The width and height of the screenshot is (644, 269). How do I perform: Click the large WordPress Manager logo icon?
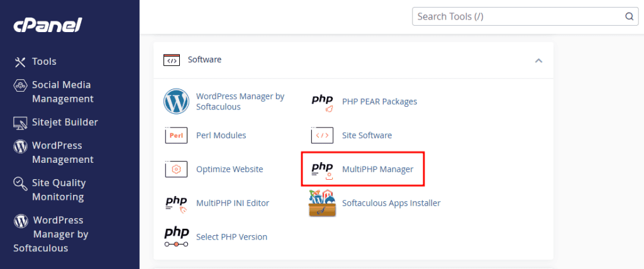click(176, 101)
